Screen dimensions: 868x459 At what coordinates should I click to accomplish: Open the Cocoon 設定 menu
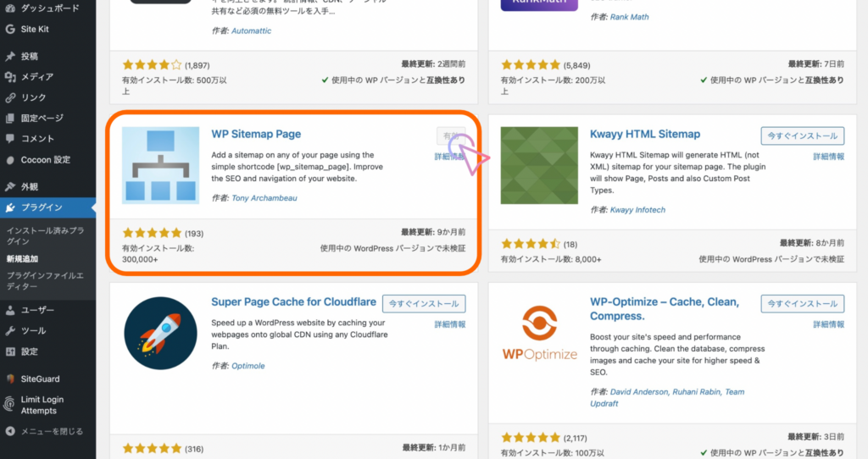pyautogui.click(x=45, y=159)
